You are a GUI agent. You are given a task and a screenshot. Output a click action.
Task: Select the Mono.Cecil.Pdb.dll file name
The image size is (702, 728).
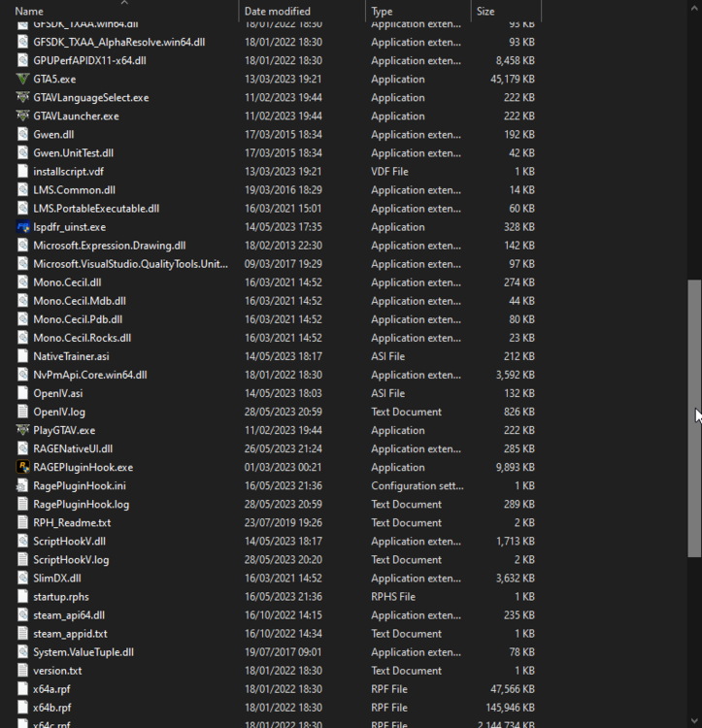[x=78, y=319]
